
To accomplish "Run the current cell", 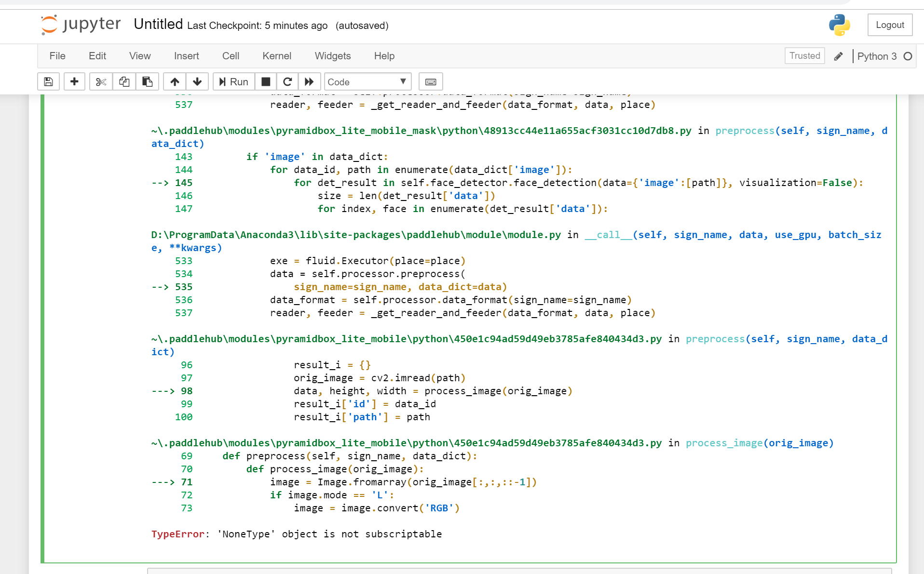I will tap(233, 82).
